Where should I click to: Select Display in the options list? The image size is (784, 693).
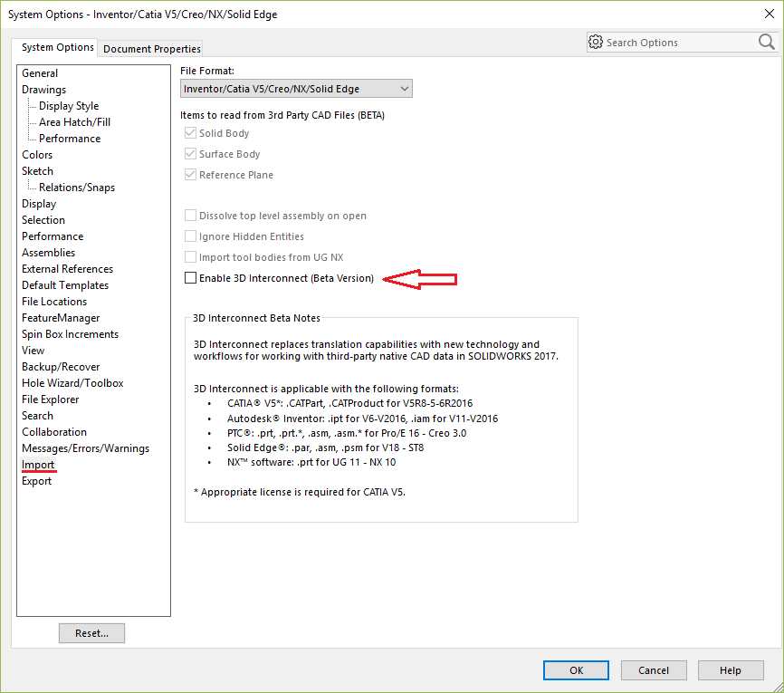39,204
